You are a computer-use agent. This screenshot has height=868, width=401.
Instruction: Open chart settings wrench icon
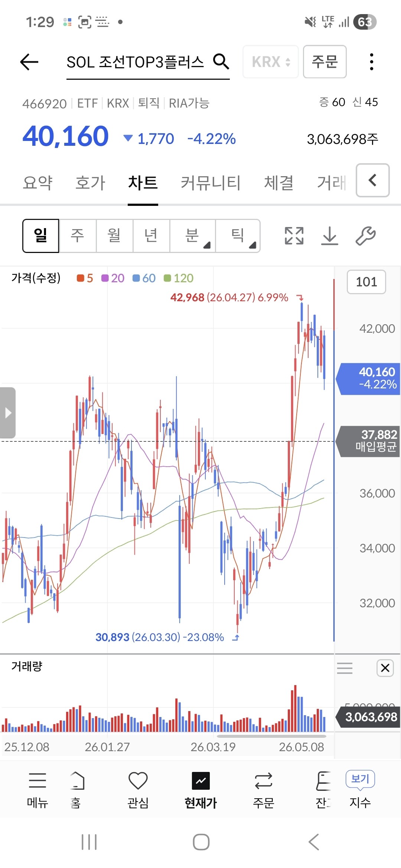(366, 236)
